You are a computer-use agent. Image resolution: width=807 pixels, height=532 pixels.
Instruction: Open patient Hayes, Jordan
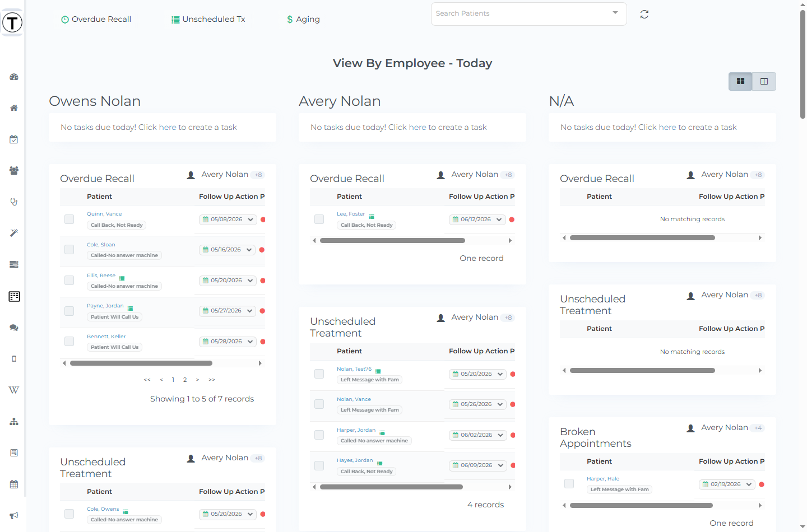pyautogui.click(x=355, y=460)
